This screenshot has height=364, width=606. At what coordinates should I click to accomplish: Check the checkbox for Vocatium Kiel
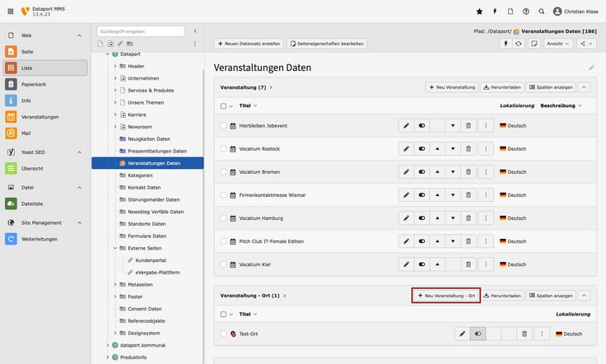223,264
